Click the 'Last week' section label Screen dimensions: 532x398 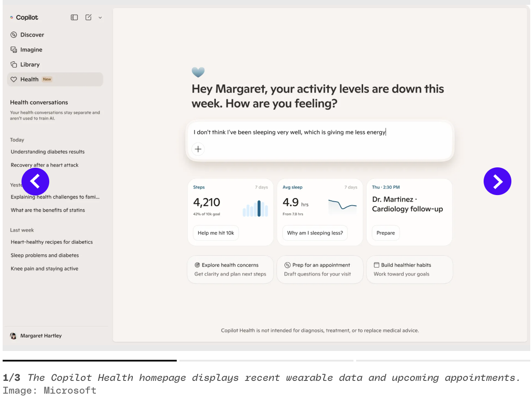tap(22, 230)
